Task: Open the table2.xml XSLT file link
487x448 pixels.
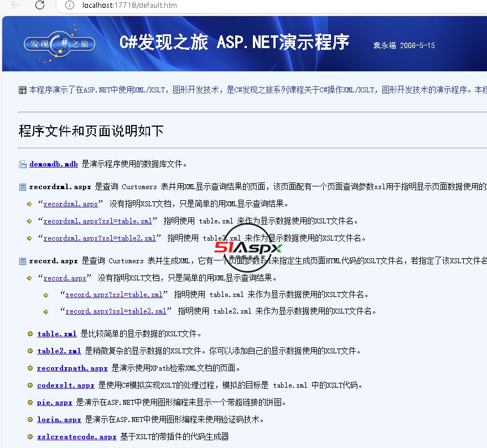Action: 59,351
